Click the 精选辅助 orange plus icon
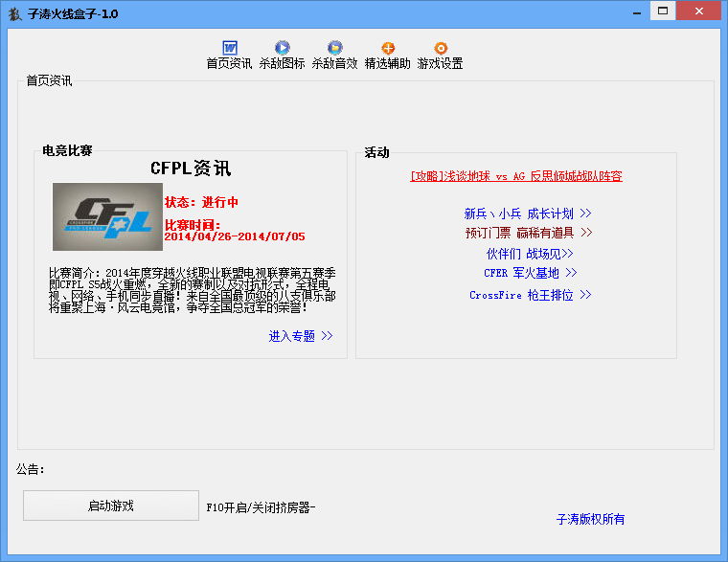This screenshot has height=562, width=728. (388, 48)
